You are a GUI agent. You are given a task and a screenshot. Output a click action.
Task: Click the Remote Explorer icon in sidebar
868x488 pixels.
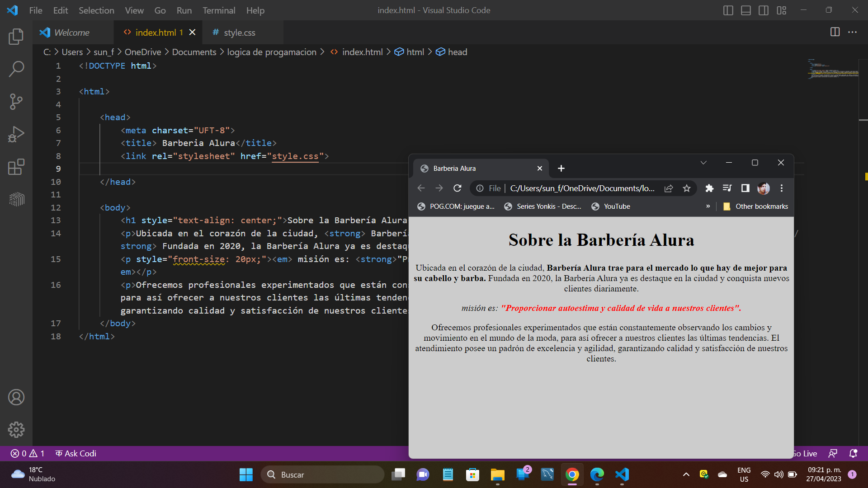click(16, 200)
